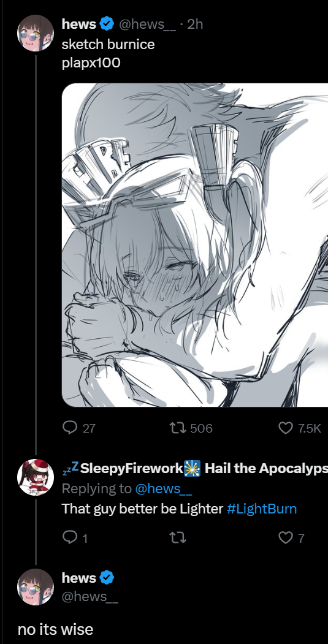This screenshot has height=644, width=328.
Task: Open the SleepyFirework display name
Action: tap(131, 468)
